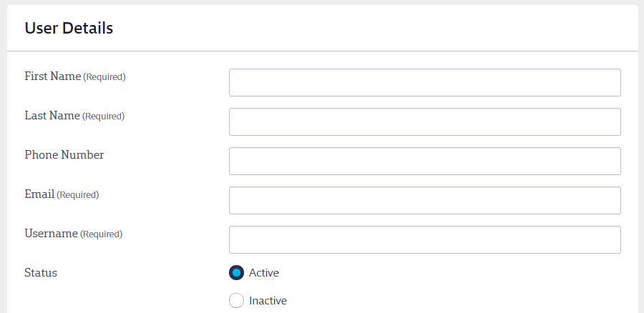
Task: Click the 'Last Name' field label
Action: [x=52, y=116]
